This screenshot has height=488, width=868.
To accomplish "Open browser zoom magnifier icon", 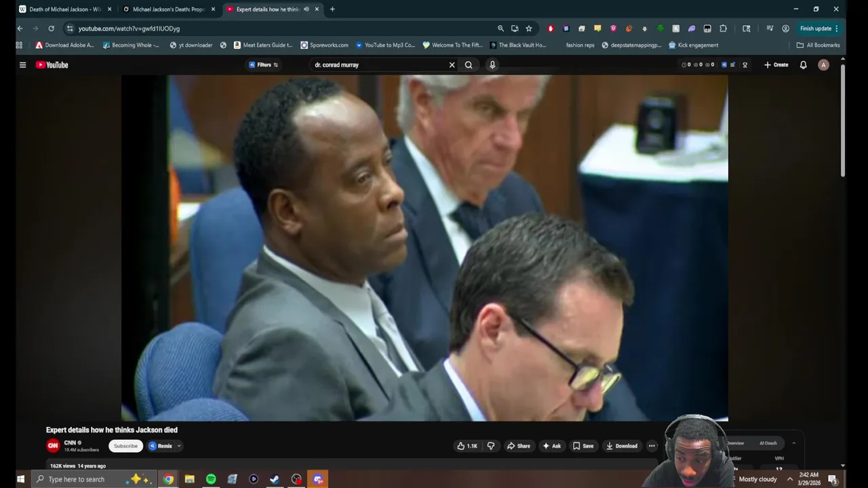I will pyautogui.click(x=500, y=28).
